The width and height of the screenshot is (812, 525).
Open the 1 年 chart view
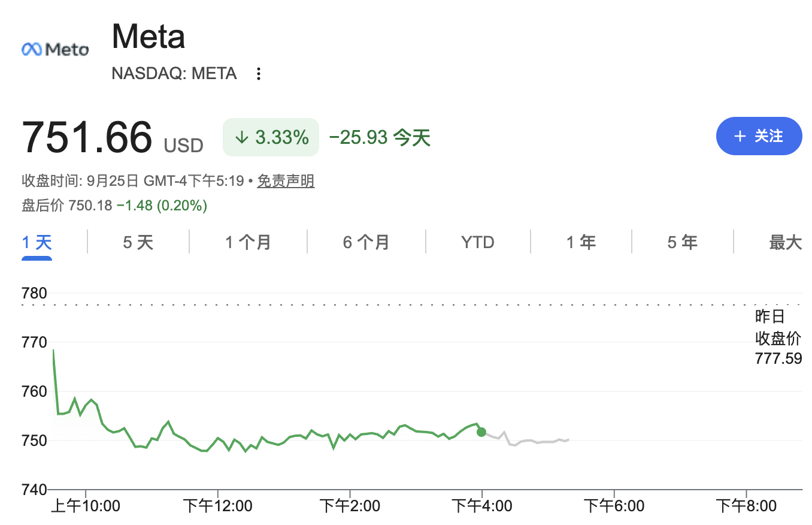(581, 242)
